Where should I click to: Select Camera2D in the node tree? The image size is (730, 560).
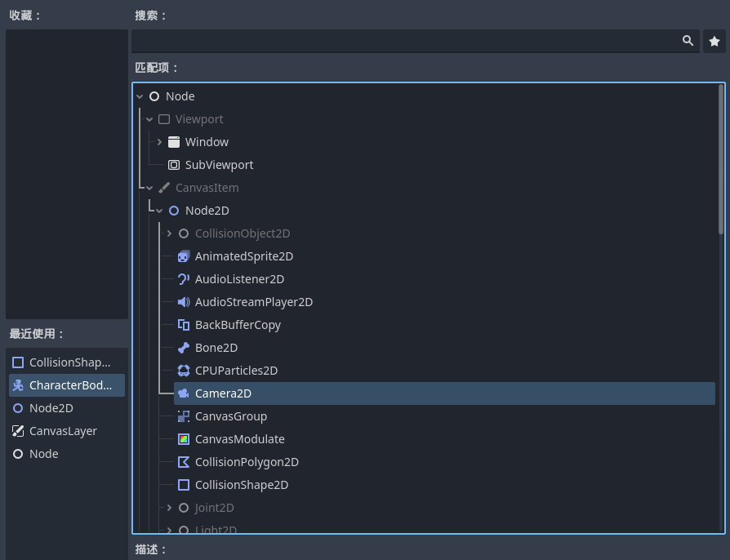(x=223, y=393)
